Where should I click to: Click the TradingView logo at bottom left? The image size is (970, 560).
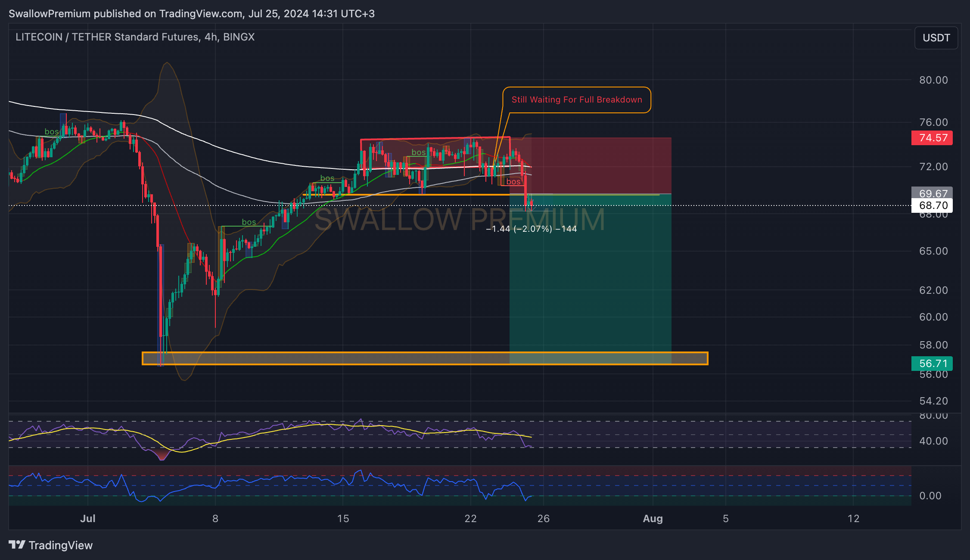click(x=50, y=545)
